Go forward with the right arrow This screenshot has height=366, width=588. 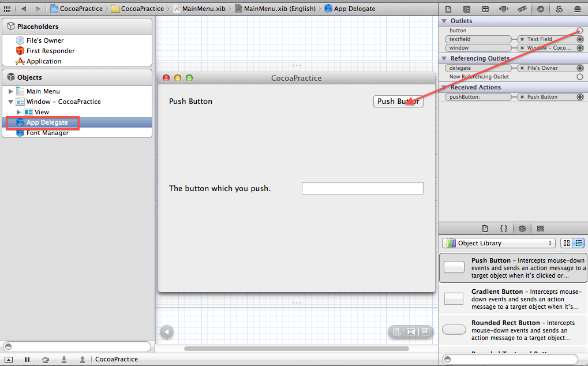(38, 9)
